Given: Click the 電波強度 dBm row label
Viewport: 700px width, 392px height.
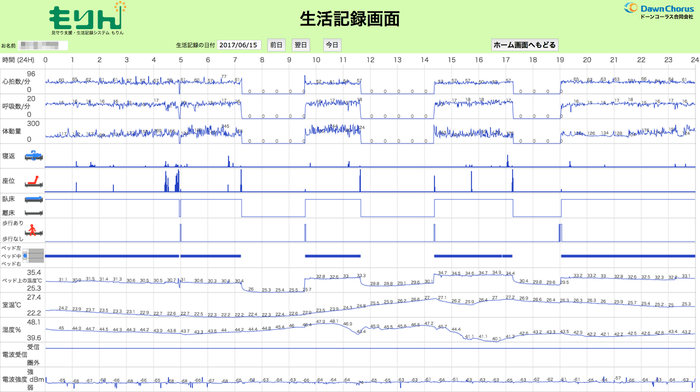Looking at the screenshot, I should [23, 379].
